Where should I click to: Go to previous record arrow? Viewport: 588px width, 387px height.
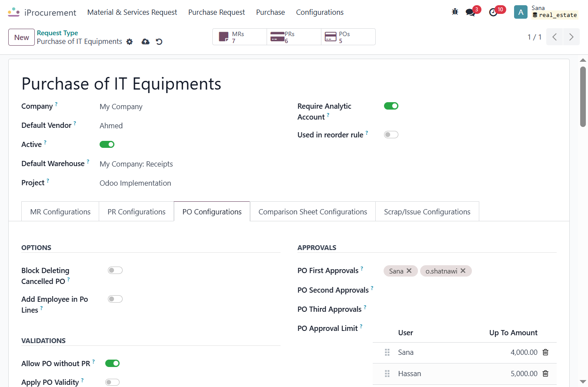(555, 37)
